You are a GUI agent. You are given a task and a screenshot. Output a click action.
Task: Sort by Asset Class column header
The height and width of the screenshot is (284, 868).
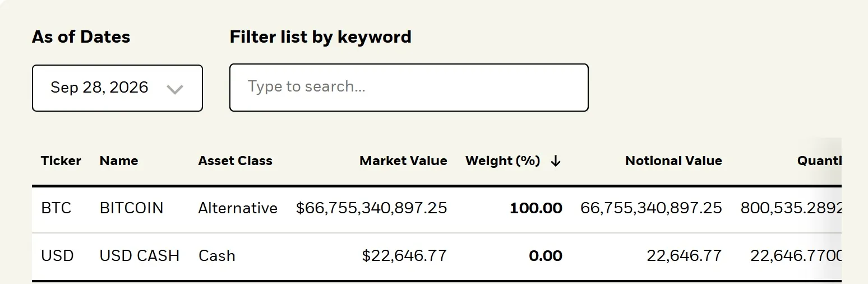point(236,161)
